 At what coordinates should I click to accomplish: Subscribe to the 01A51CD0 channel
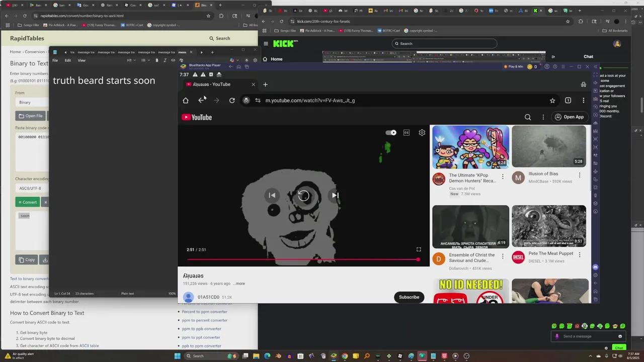409,297
